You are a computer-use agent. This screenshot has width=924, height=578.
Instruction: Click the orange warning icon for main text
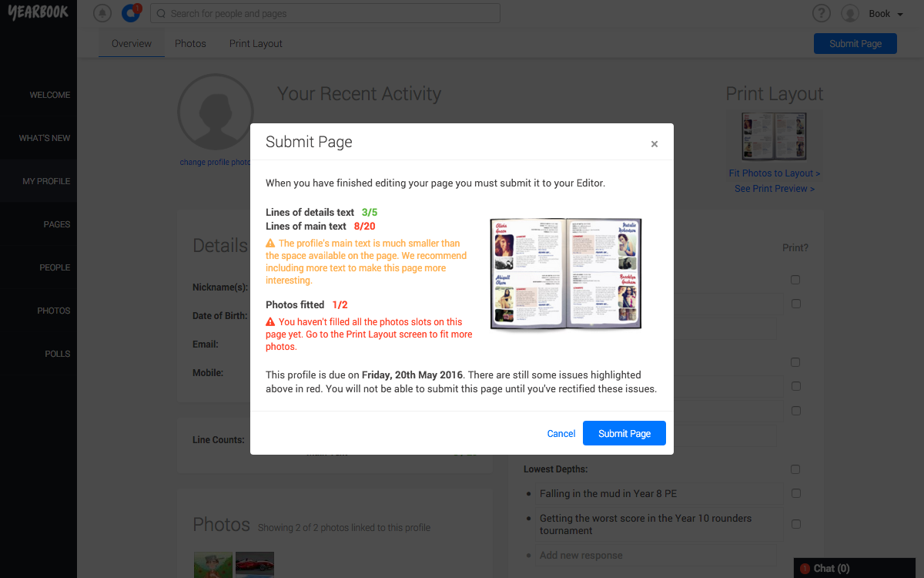[x=270, y=243]
